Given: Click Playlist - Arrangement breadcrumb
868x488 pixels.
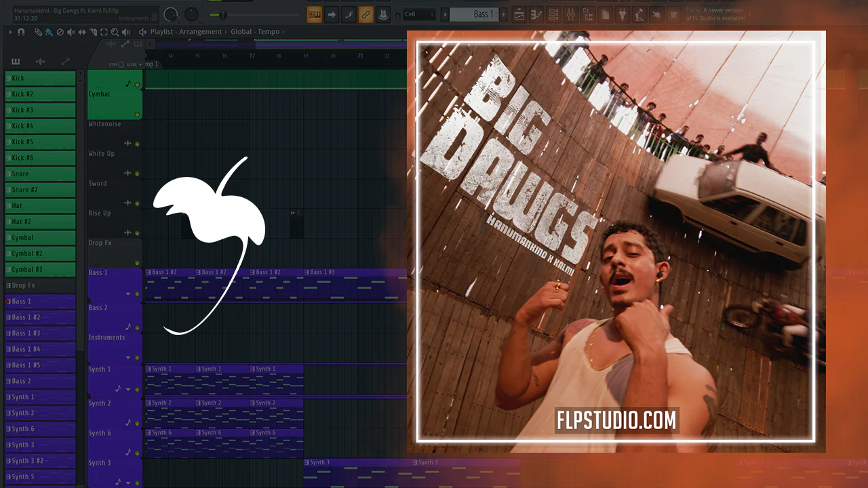Looking at the screenshot, I should pos(186,32).
